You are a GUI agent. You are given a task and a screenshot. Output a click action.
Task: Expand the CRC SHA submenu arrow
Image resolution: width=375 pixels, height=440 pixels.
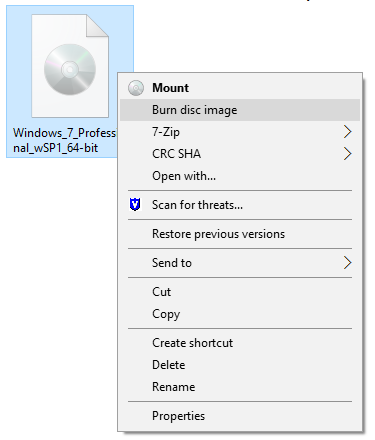[347, 154]
